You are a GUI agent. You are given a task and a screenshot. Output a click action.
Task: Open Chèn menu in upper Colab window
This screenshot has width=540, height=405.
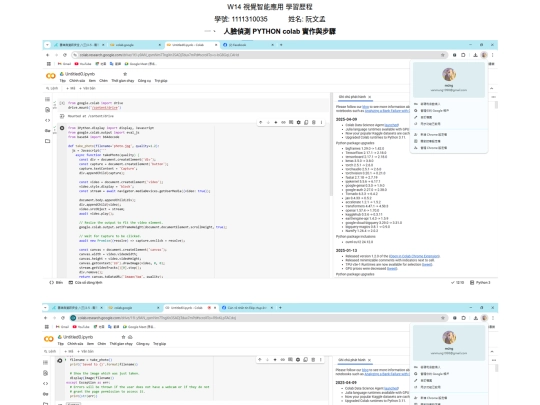pos(103,81)
